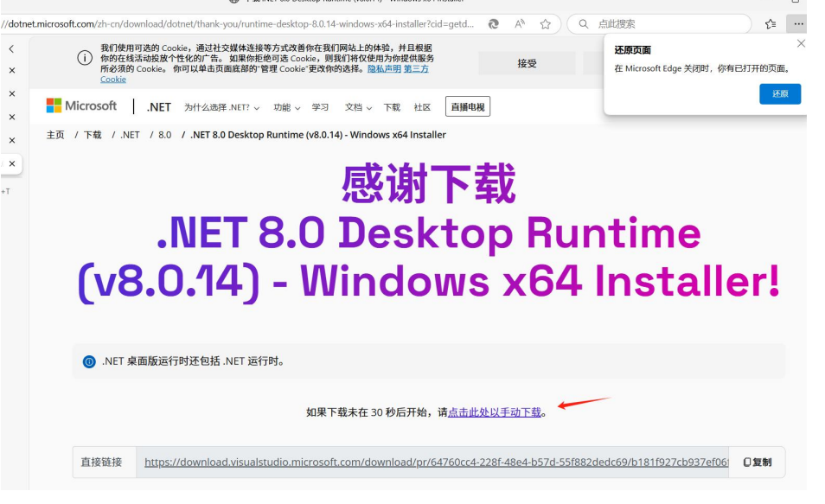Image resolution: width=825 pixels, height=504 pixels.
Task: Collapse the vertical tabs pane arrow
Action: coord(11,49)
